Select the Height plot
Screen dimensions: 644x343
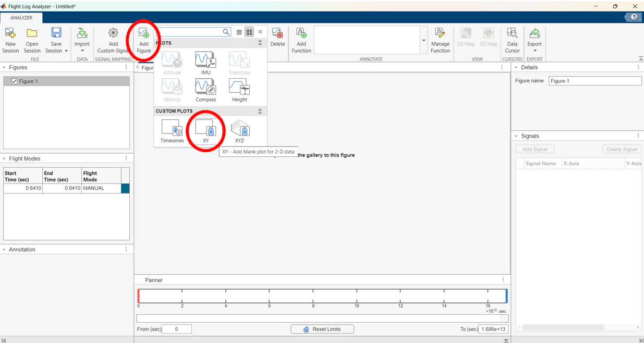(239, 90)
